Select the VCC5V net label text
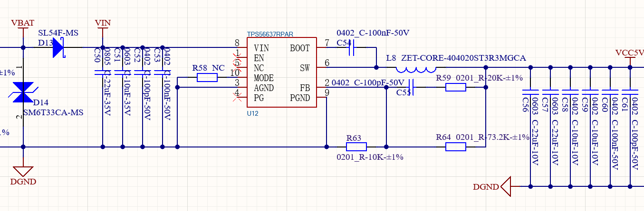The width and height of the screenshot is (644, 211). pyautogui.click(x=629, y=52)
